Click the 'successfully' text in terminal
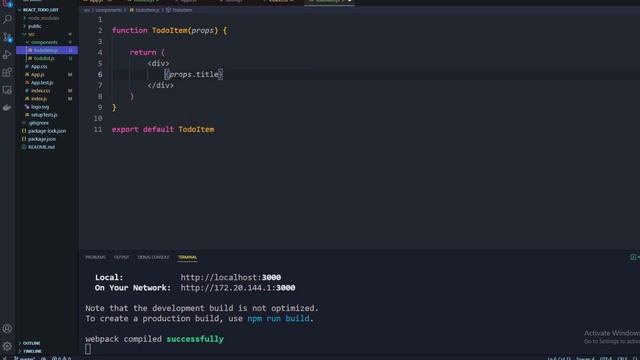The height and width of the screenshot is (360, 640). pyautogui.click(x=195, y=339)
